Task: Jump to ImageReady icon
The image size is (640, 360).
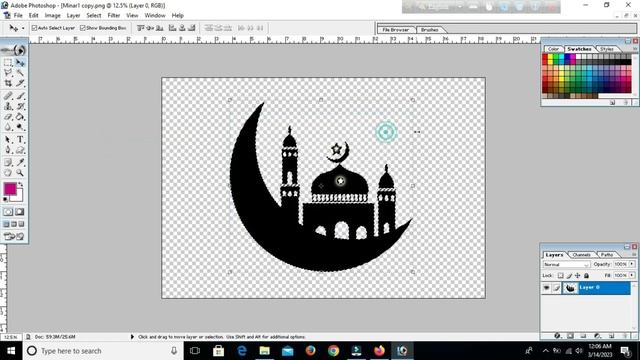Action: point(14,236)
